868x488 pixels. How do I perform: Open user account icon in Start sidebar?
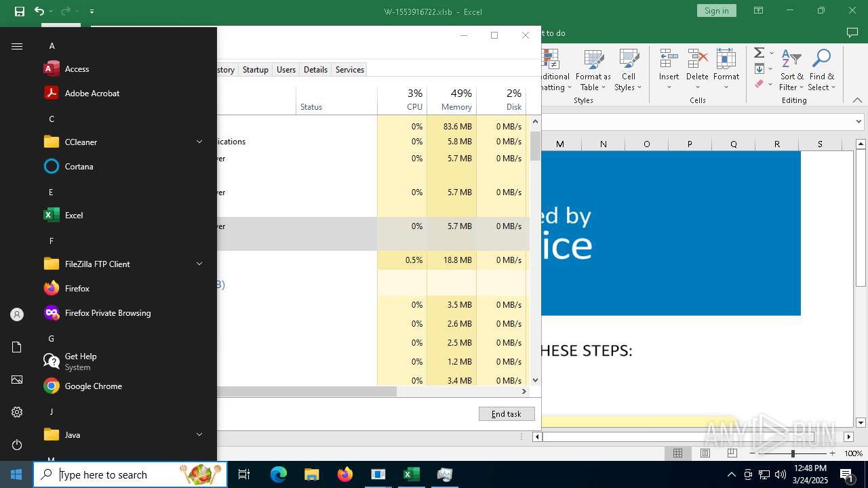(17, 314)
